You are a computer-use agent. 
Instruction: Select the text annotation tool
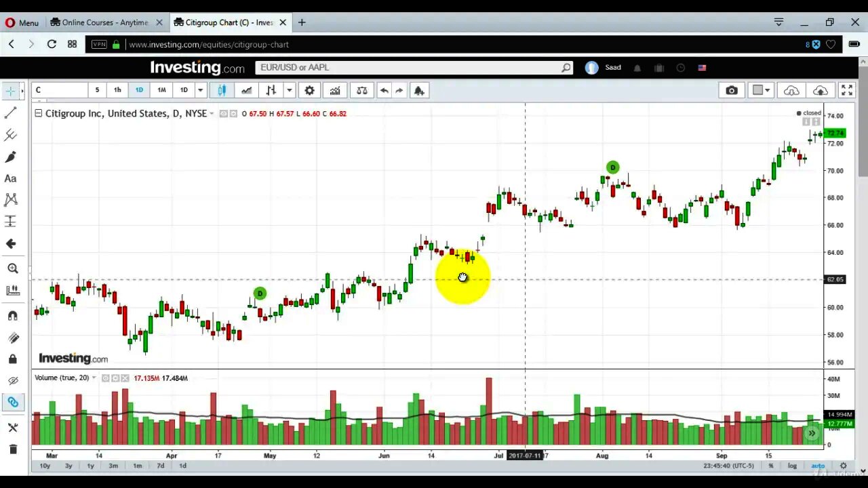click(11, 178)
